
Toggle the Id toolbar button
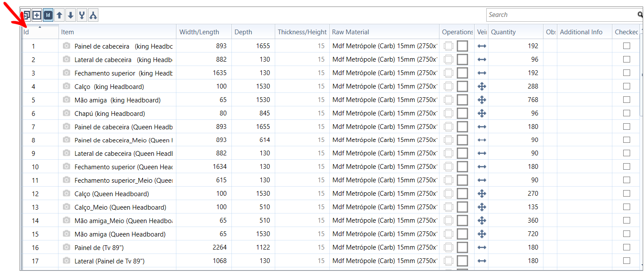[x=48, y=15]
